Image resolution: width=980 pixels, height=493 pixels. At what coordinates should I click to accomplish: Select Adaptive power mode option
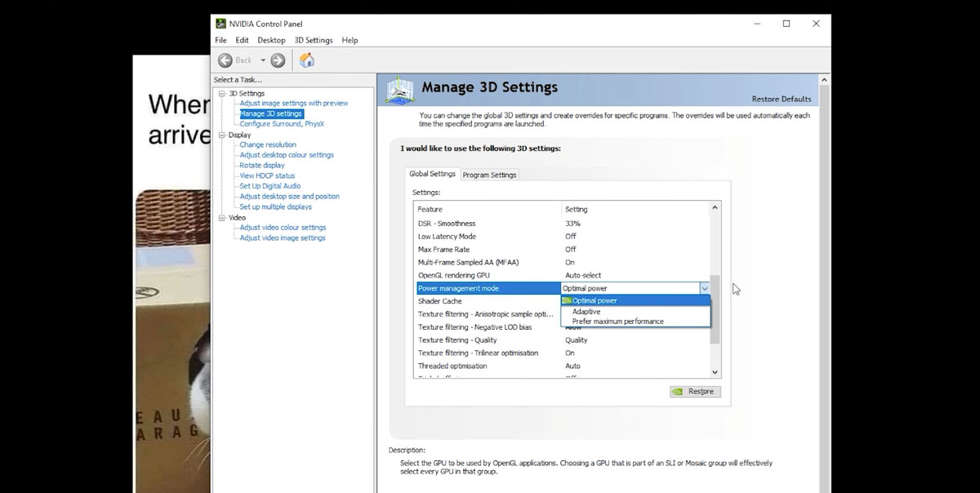(x=586, y=312)
